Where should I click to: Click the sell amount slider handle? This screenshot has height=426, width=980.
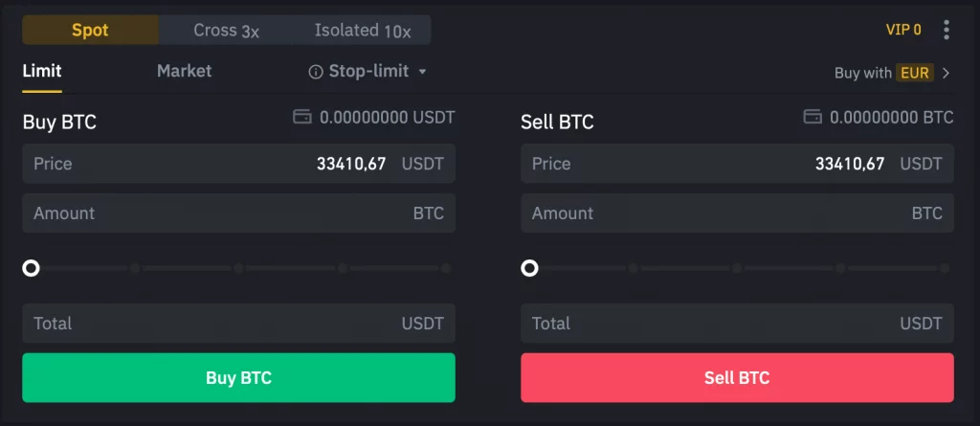tap(529, 268)
